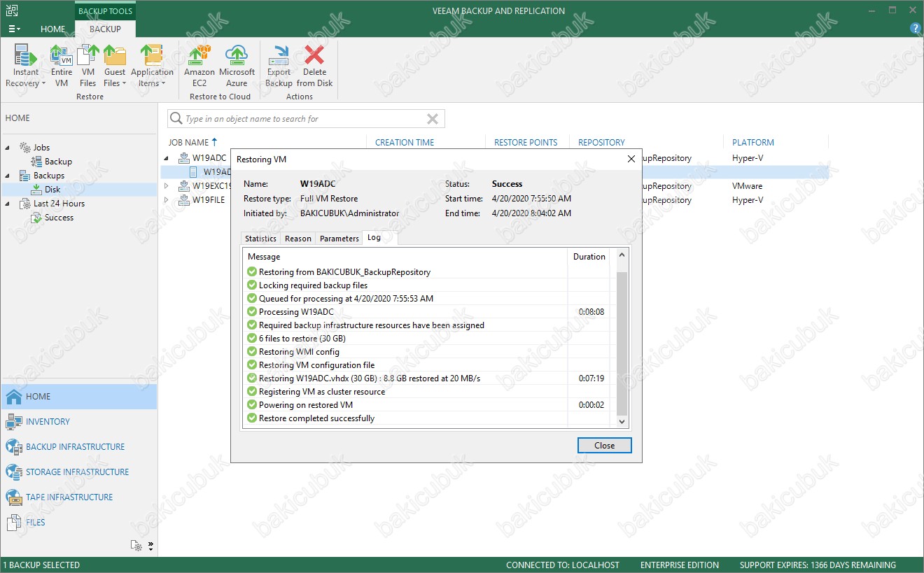The image size is (924, 573).
Task: Select the Log tab in dialog
Action: coord(379,237)
